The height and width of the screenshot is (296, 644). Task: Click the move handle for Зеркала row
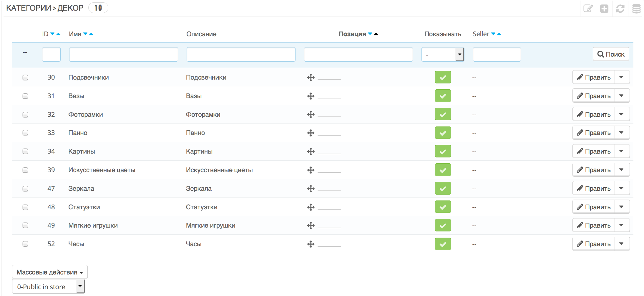click(311, 189)
